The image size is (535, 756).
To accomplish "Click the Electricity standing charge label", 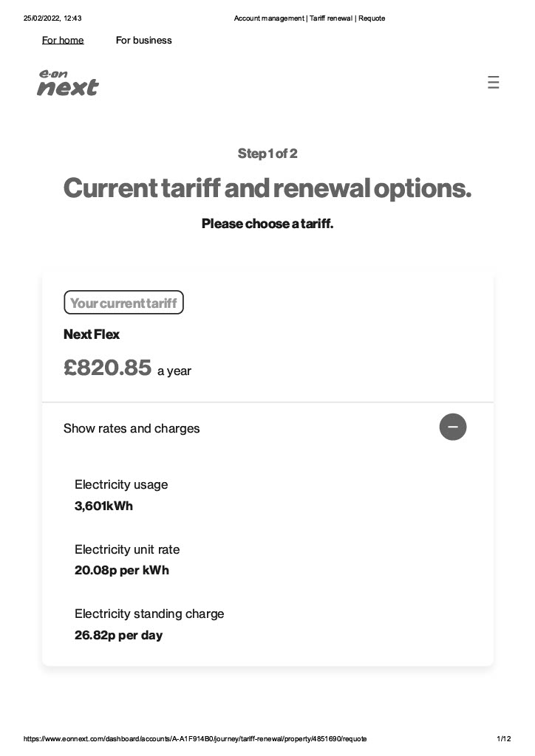I will [x=149, y=614].
